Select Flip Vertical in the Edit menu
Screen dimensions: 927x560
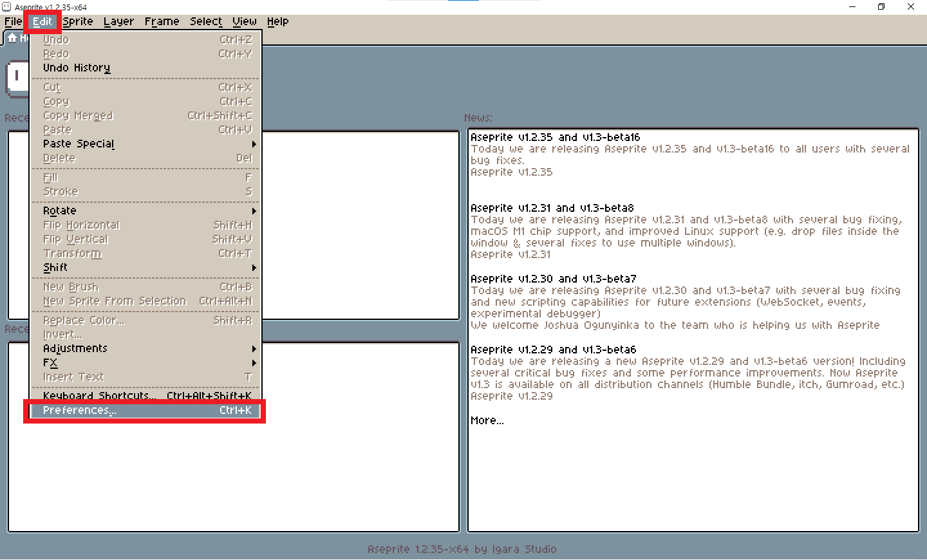click(x=146, y=239)
